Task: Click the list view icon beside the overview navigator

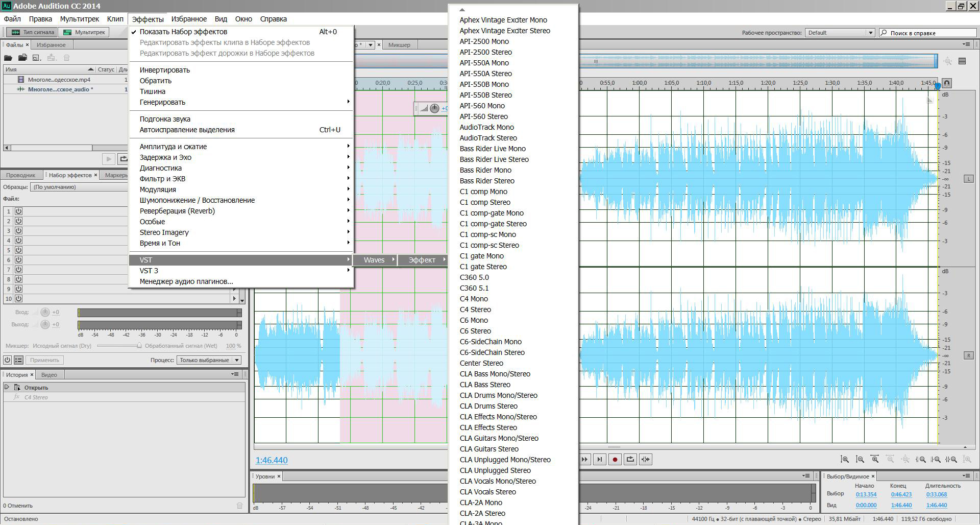Action: point(962,61)
